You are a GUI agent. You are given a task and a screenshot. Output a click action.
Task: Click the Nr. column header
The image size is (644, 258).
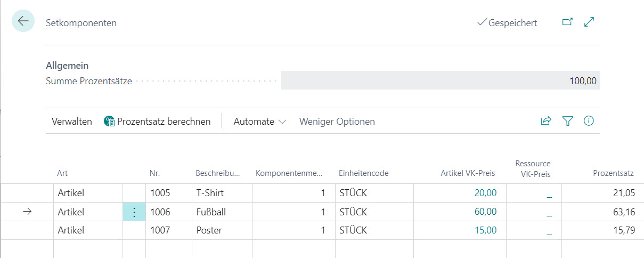[155, 173]
